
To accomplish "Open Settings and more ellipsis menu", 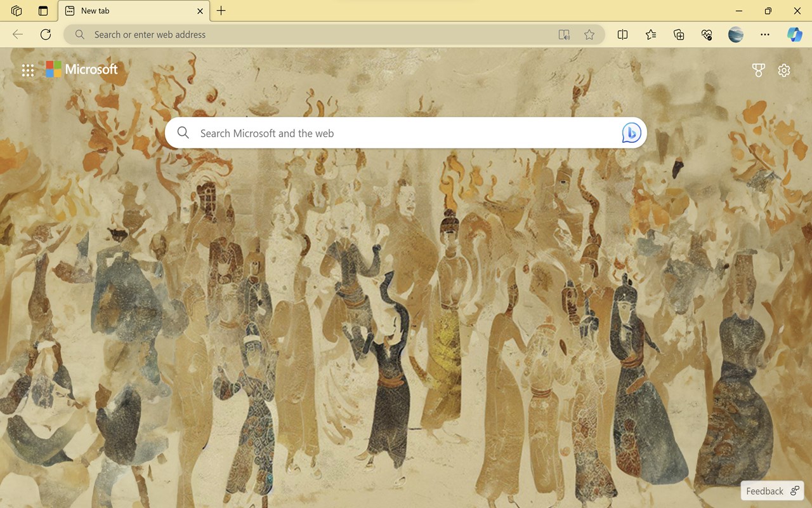I will pyautogui.click(x=765, y=35).
